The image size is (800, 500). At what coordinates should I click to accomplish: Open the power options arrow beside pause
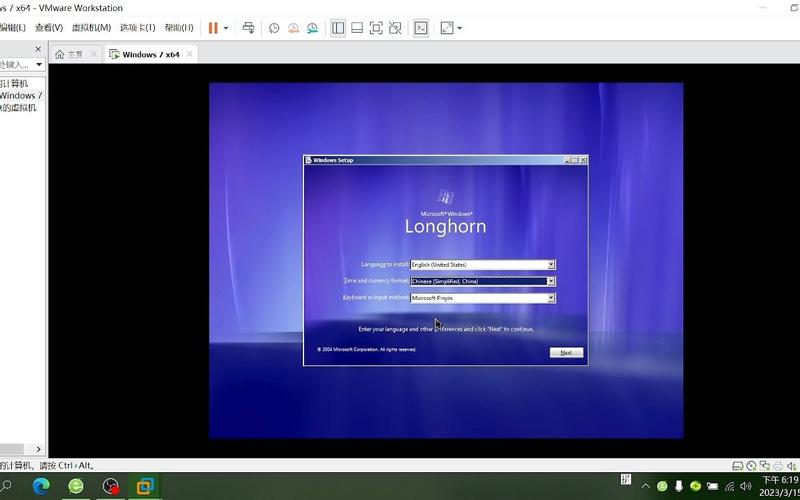(226, 28)
